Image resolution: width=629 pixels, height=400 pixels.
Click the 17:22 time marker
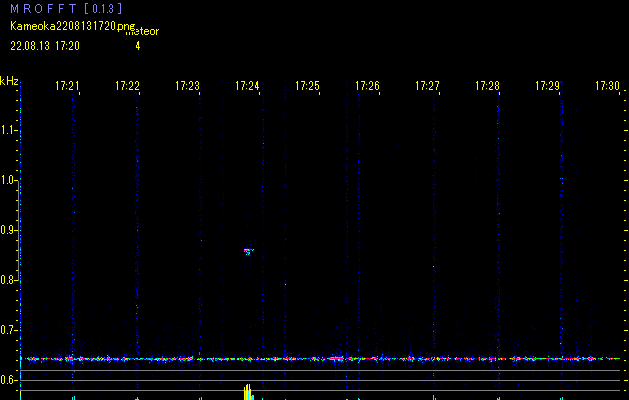coord(127,86)
